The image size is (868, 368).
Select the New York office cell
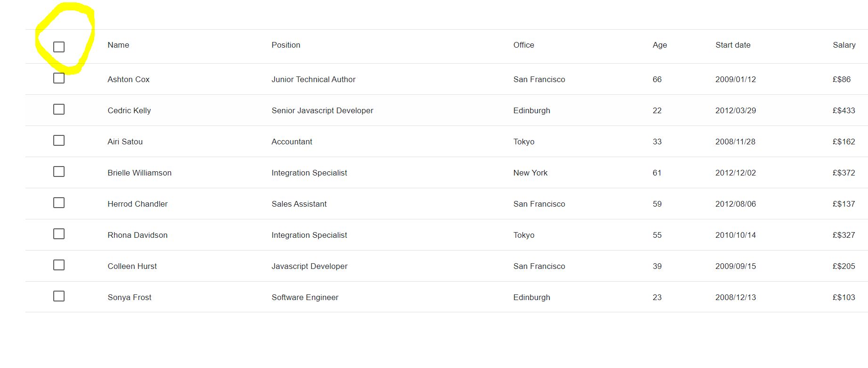coord(530,173)
